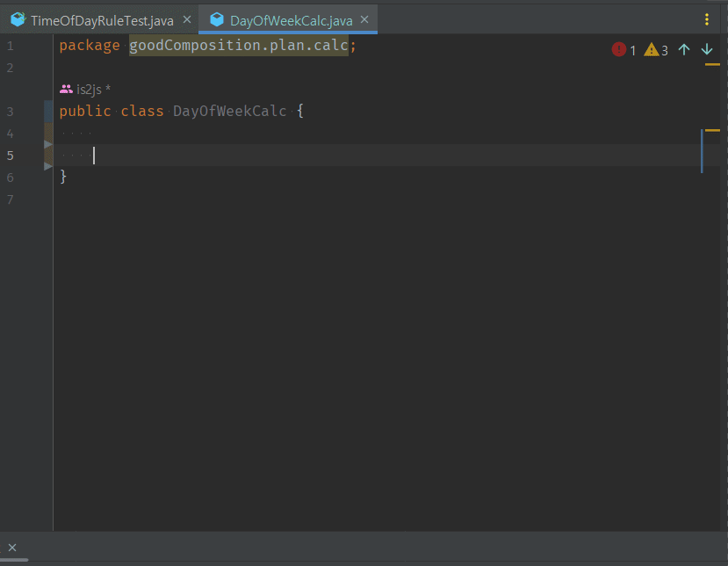Close the TimeOfDayRuleTest.java tab

[x=187, y=19]
